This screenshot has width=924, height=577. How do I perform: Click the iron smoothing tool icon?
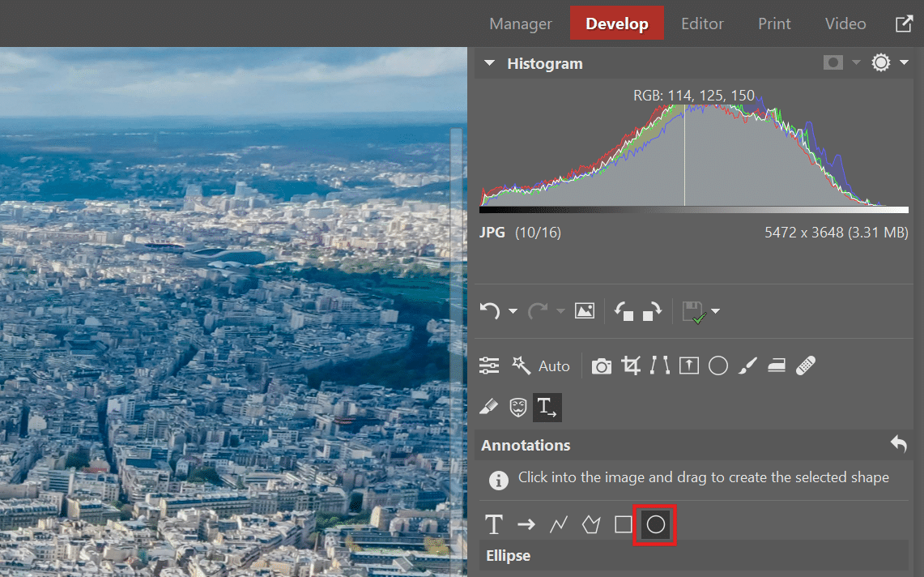(x=777, y=366)
